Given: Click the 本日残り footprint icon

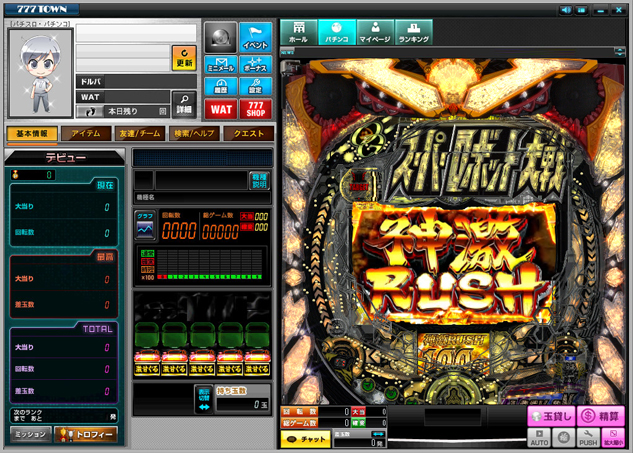Looking at the screenshot, I should (x=91, y=111).
